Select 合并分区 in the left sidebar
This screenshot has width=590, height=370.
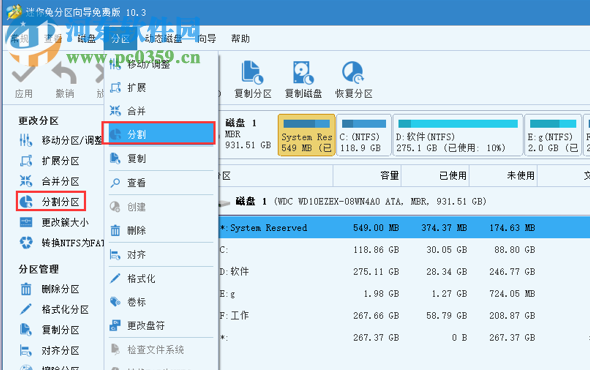click(49, 181)
